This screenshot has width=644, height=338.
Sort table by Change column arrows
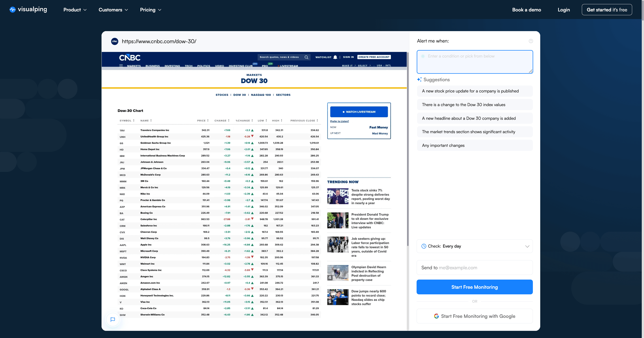coord(229,121)
